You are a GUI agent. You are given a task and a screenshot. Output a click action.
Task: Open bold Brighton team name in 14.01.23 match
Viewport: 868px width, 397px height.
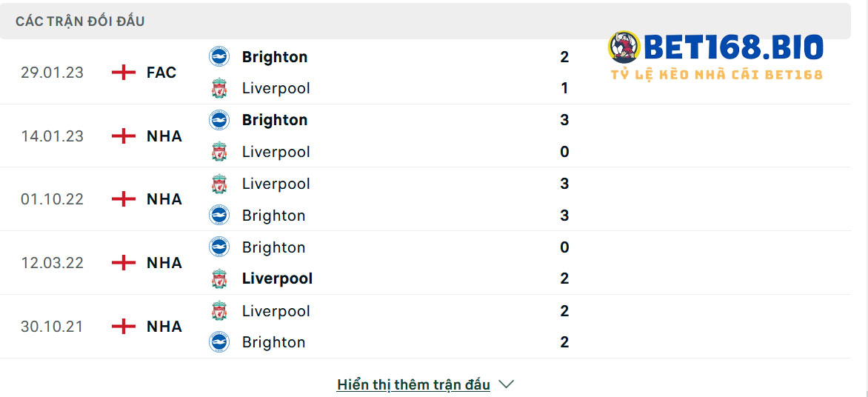[275, 120]
